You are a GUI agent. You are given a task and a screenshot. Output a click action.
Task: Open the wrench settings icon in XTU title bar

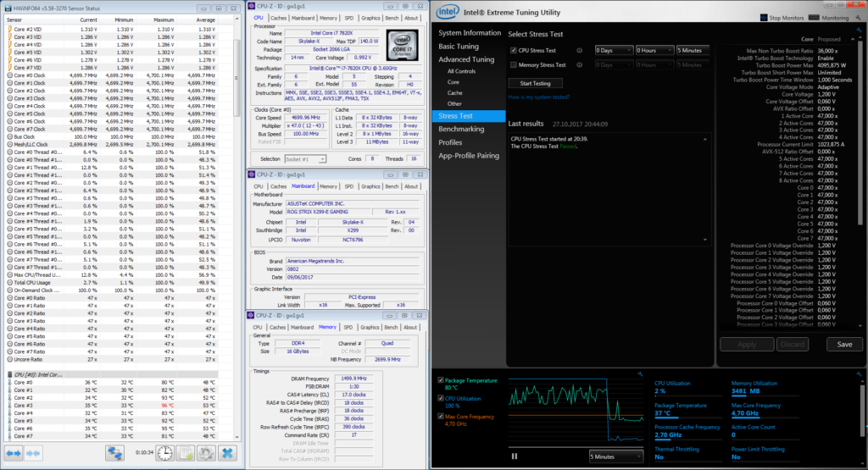pyautogui.click(x=859, y=18)
